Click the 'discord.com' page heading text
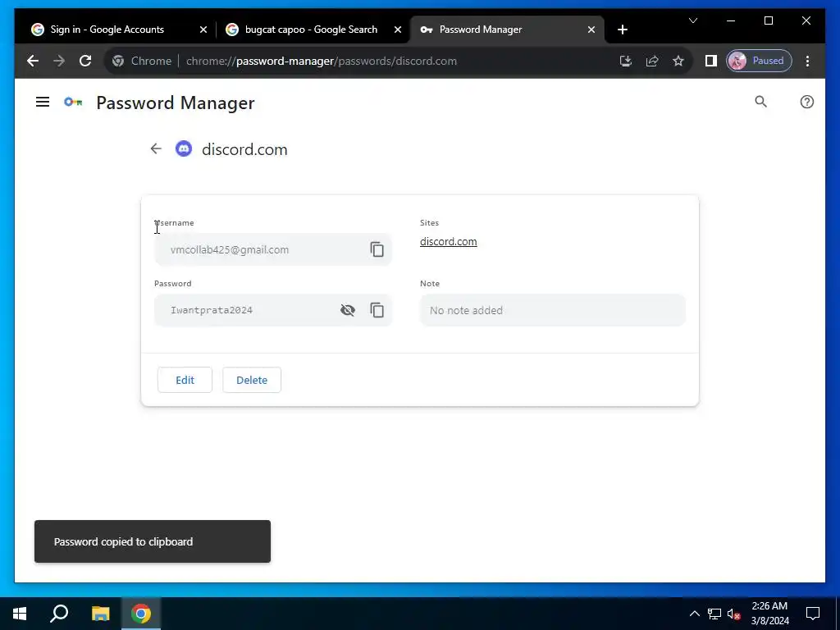 coord(244,149)
